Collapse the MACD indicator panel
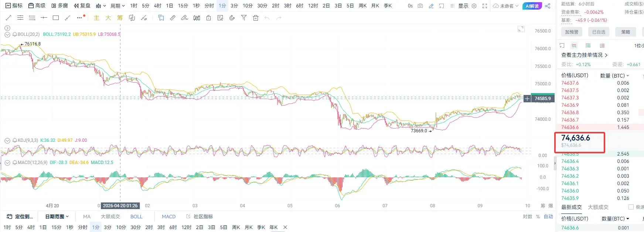The image size is (644, 232). pyautogui.click(x=7, y=163)
